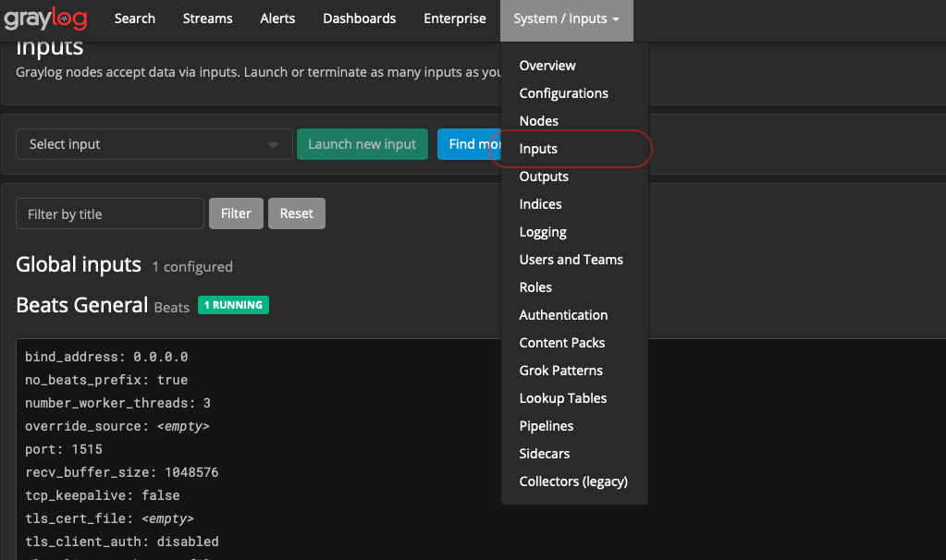Open Users and Teams

point(571,259)
